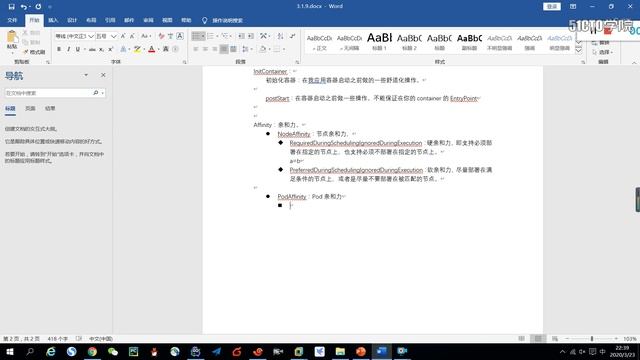
Task: Select the 副标题 subtitle style
Action: 469,42
